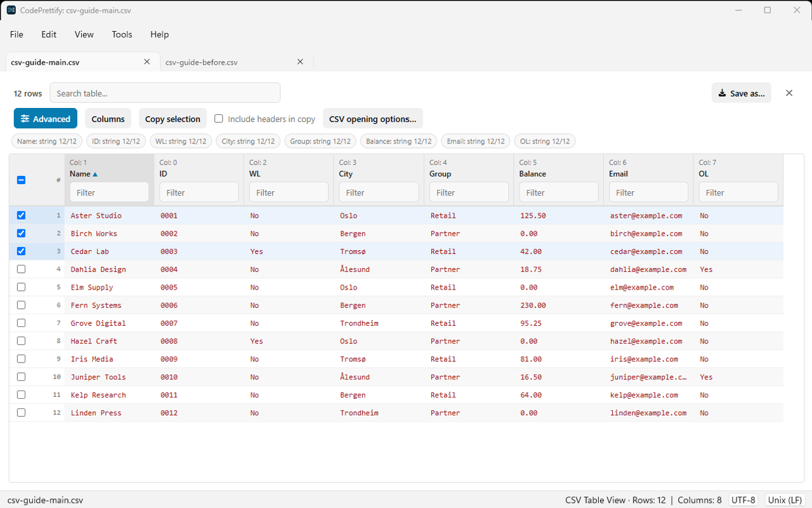Toggle the Advanced filters button
This screenshot has width=812, height=508.
[x=46, y=119]
